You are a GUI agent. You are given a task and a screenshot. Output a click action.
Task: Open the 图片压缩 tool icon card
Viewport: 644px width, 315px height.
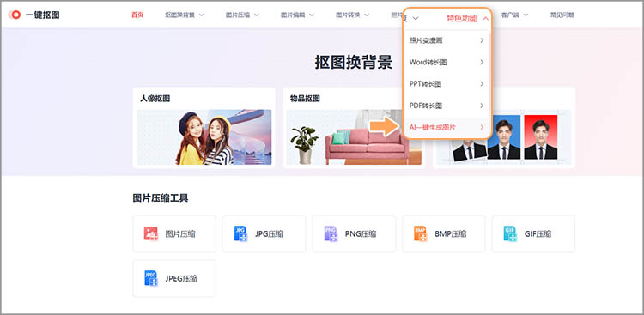point(151,233)
